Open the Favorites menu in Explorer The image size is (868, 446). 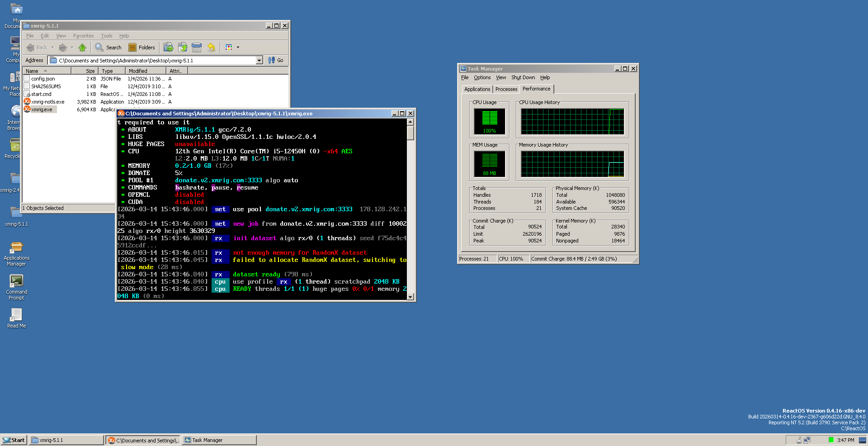(83, 36)
